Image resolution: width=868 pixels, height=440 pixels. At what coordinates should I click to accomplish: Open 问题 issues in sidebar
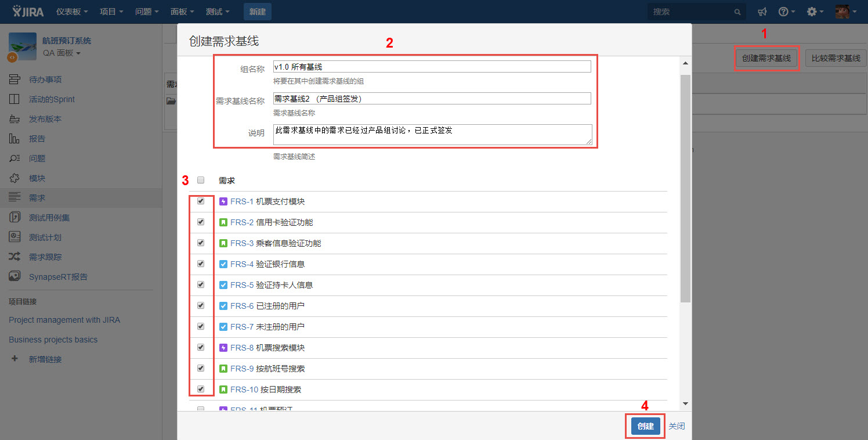click(37, 158)
